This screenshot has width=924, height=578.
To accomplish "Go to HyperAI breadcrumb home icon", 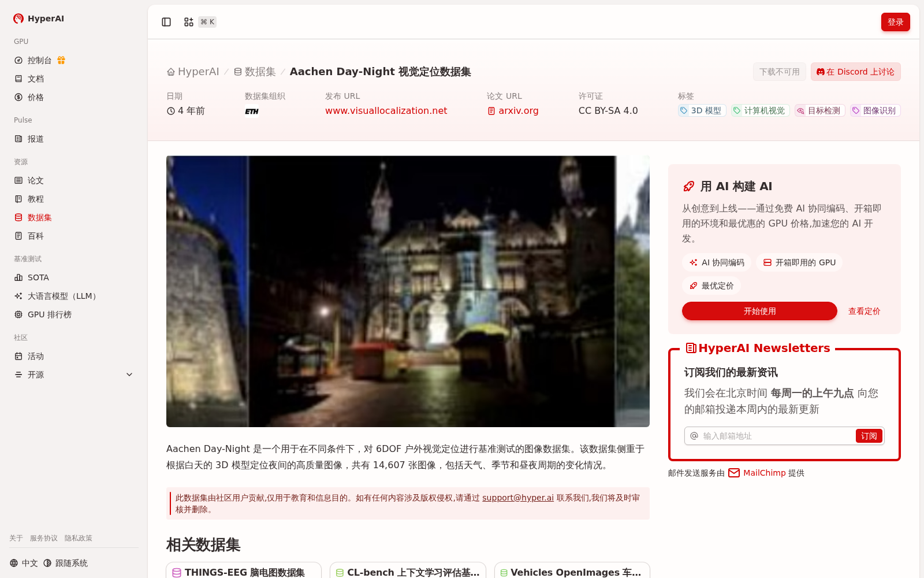I will [x=171, y=72].
